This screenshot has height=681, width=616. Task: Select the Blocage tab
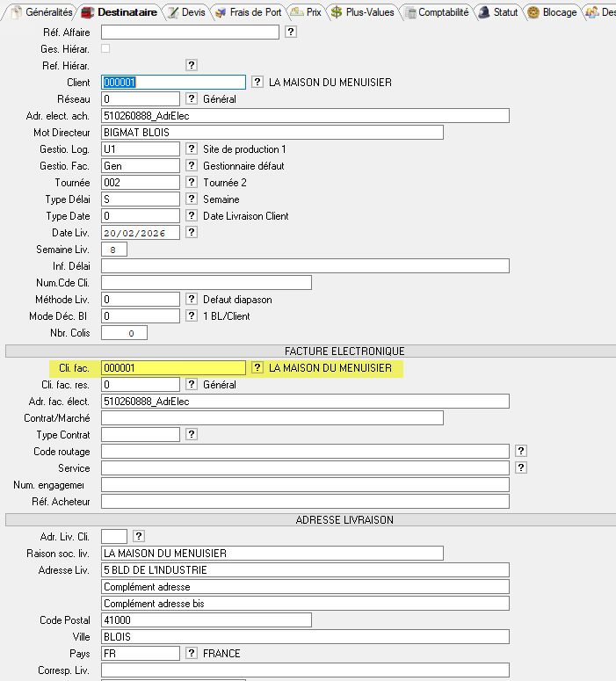[x=552, y=12]
